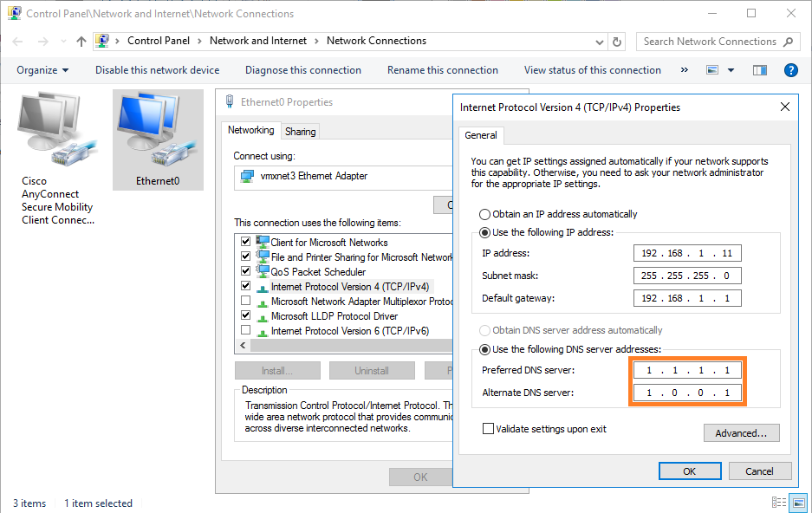Enable Validate settings upon exit checkbox
Image resolution: width=812 pixels, height=513 pixels.
coord(489,429)
